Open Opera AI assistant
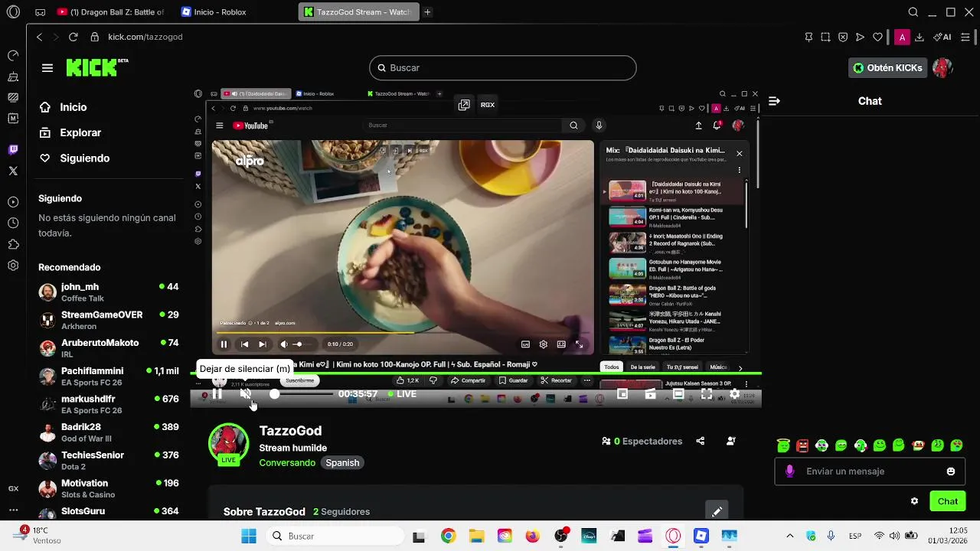The image size is (980, 551). (942, 37)
